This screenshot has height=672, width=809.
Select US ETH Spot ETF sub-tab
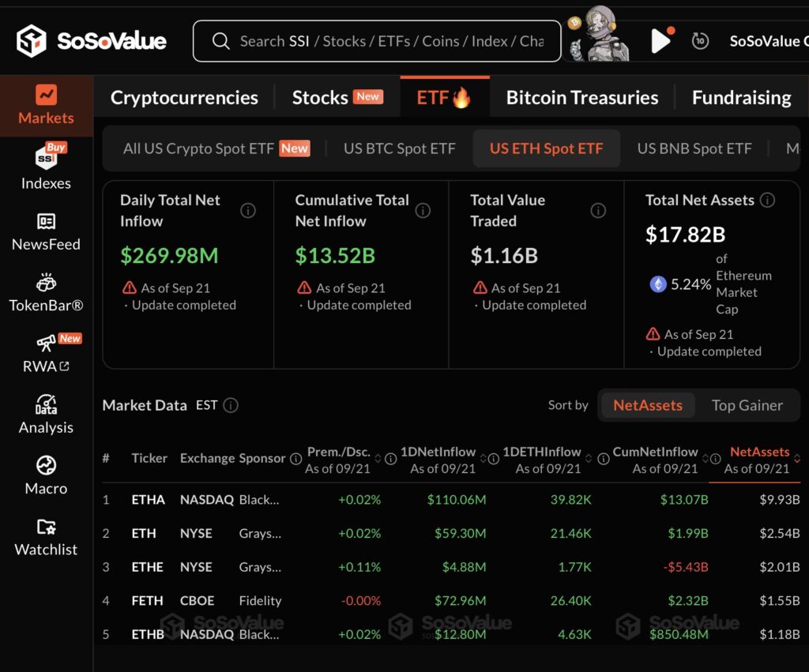tap(547, 148)
